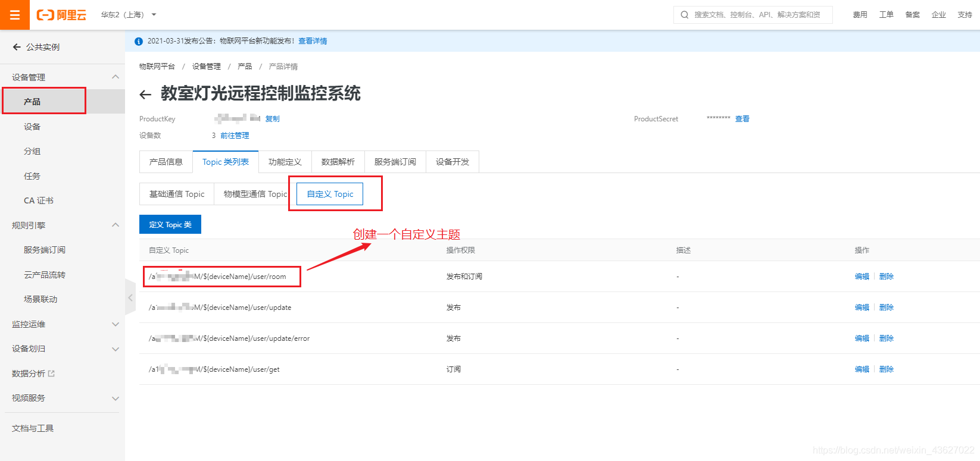The height and width of the screenshot is (461, 980).
Task: Click the info icon in the announcement banner
Action: click(139, 41)
